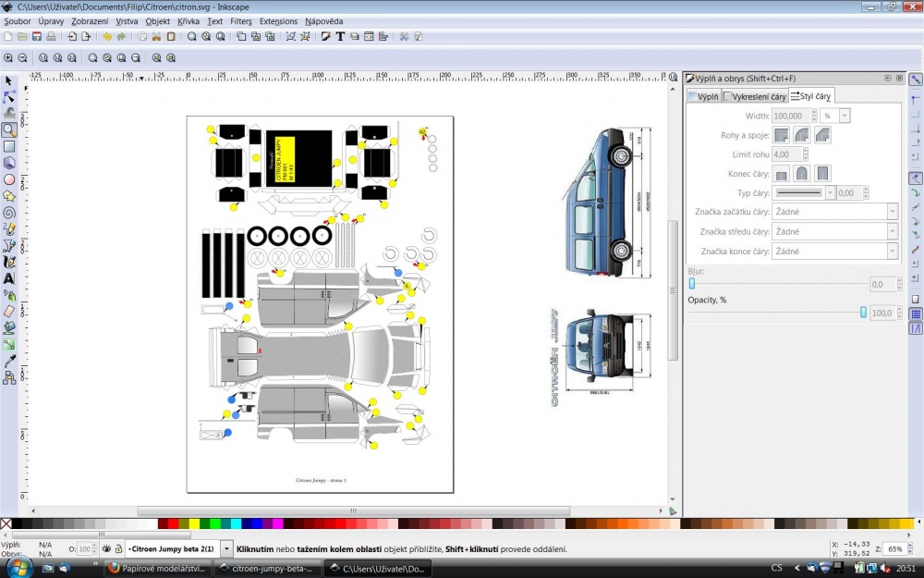This screenshot has height=578, width=924.
Task: Click the Windows Start button
Action: (18, 568)
